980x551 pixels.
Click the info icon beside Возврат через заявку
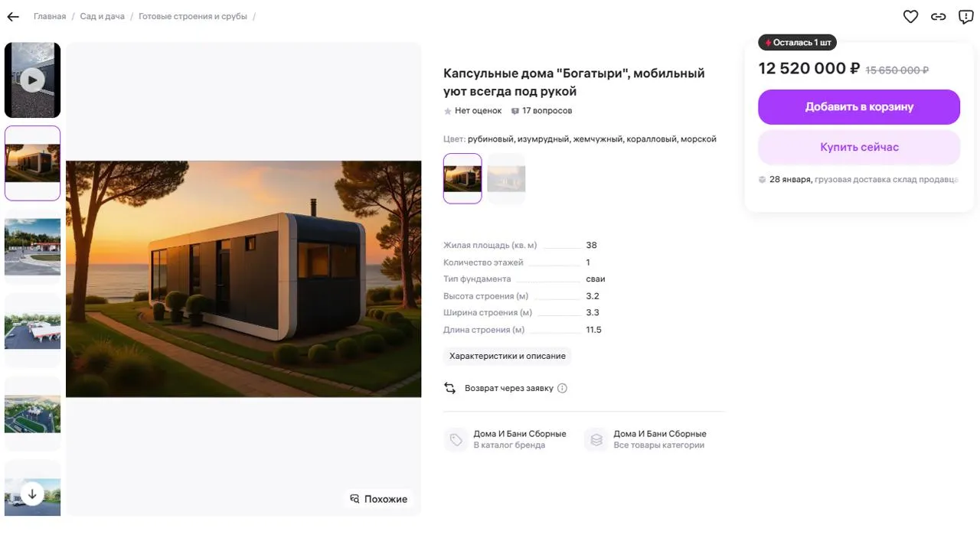[562, 388]
